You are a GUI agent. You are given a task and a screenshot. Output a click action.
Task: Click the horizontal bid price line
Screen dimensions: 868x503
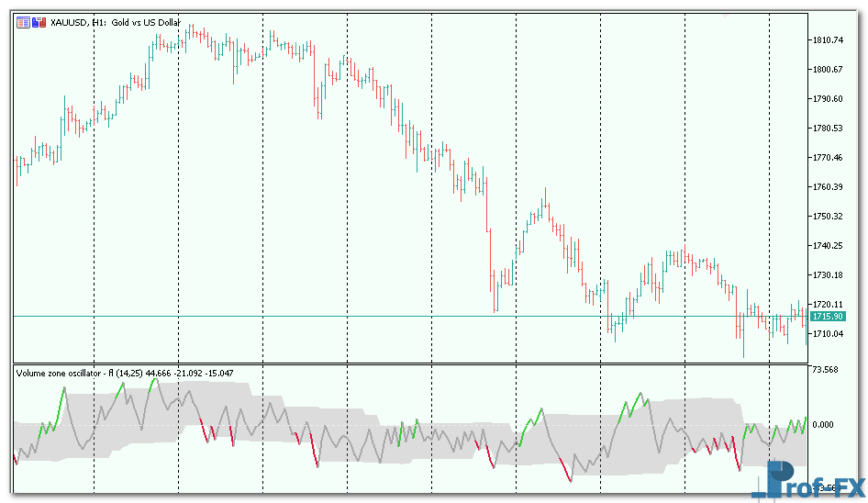(367, 316)
